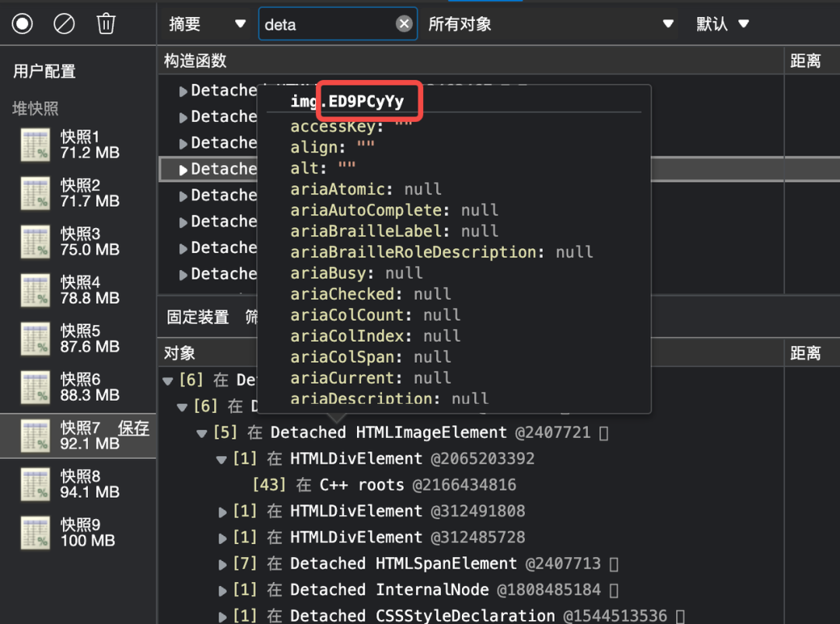The width and height of the screenshot is (840, 624).
Task: Select the "[43] 在 C++ roots @2166434816" row
Action: click(384, 486)
